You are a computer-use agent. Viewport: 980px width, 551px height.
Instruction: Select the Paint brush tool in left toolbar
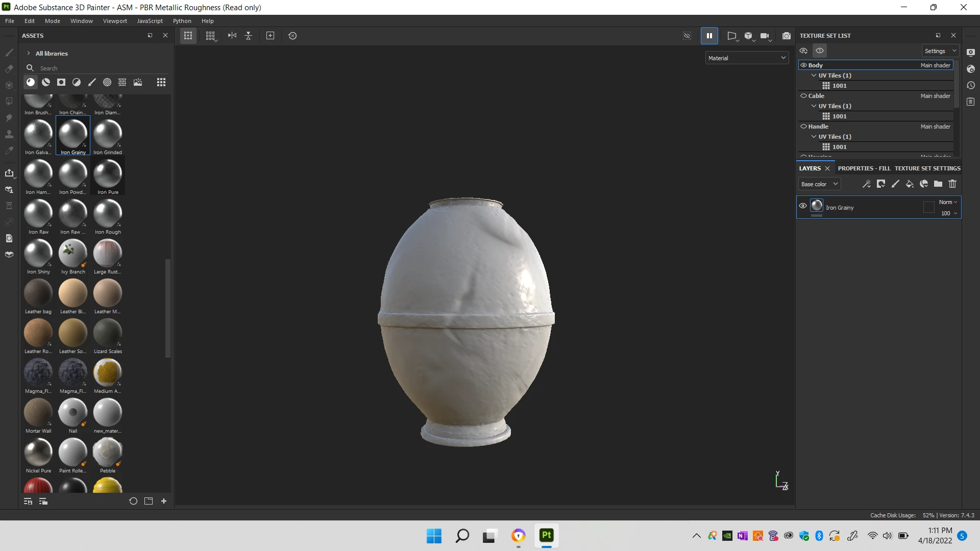pyautogui.click(x=9, y=53)
